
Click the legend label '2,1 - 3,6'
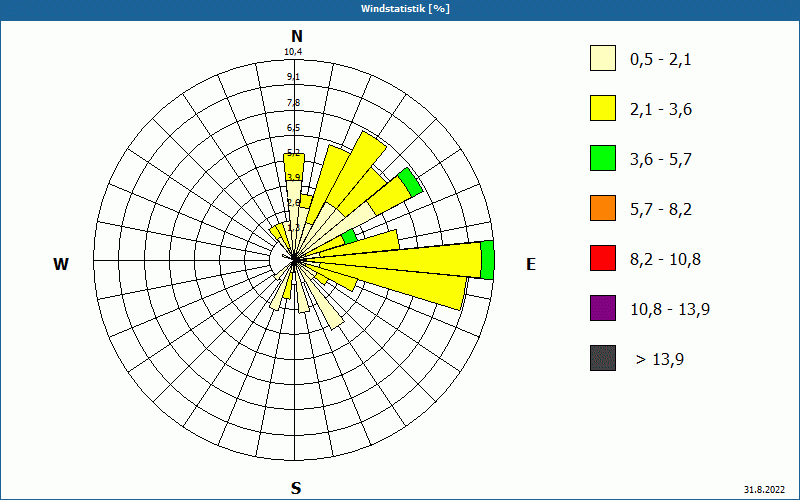[x=661, y=110]
